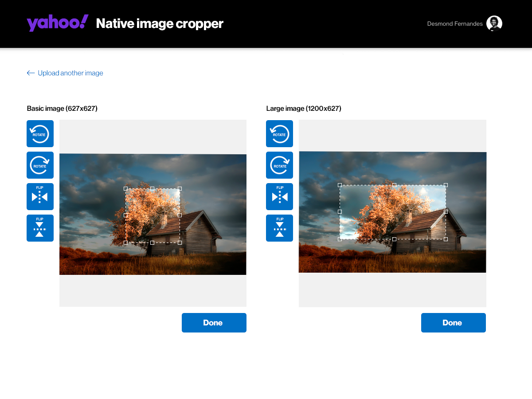
Task: Select top-left crop handle in Large image
Action: pos(340,185)
